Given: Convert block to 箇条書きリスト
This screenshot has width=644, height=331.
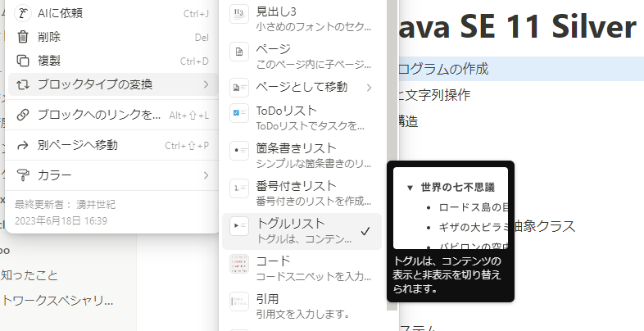Looking at the screenshot, I should [x=302, y=156].
